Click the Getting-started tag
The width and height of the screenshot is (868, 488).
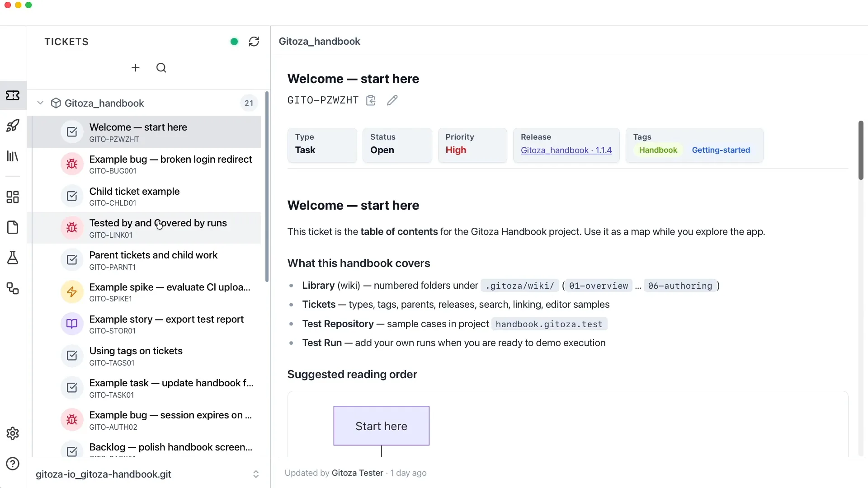tap(721, 150)
